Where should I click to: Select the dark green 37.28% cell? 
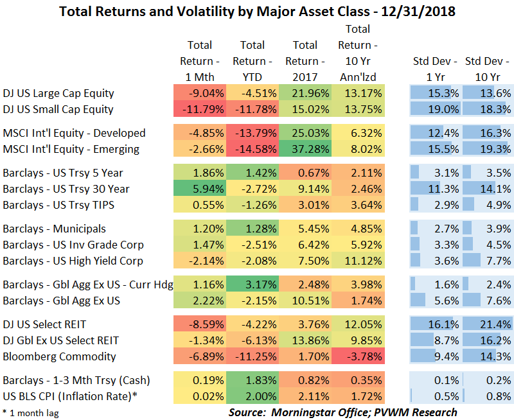[305, 149]
